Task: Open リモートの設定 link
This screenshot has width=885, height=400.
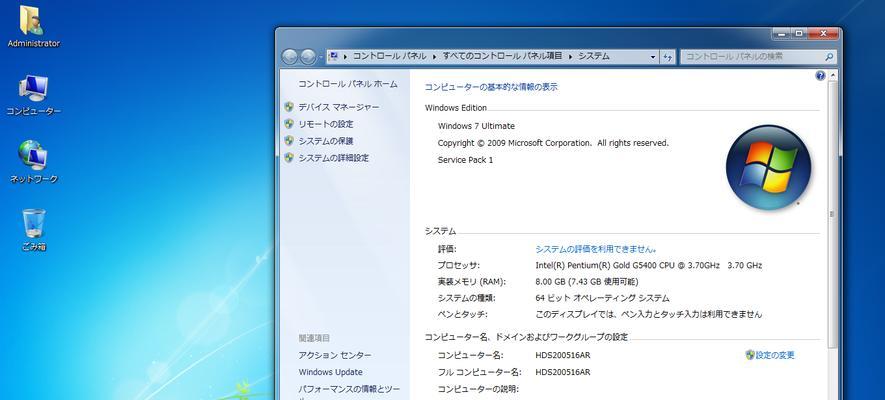Action: 326,124
